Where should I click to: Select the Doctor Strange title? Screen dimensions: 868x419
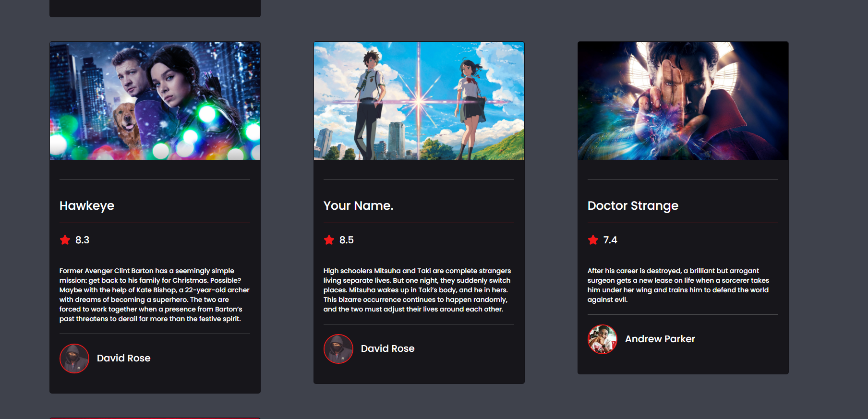click(x=633, y=206)
